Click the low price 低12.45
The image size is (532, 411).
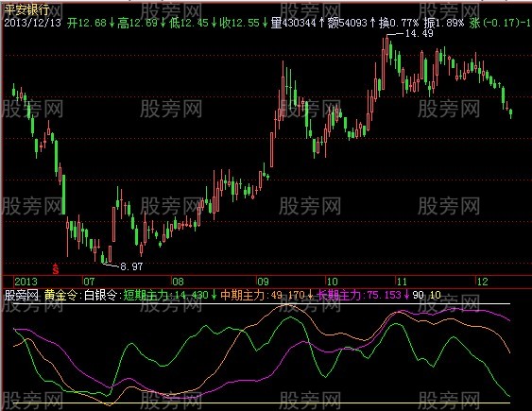coord(189,23)
